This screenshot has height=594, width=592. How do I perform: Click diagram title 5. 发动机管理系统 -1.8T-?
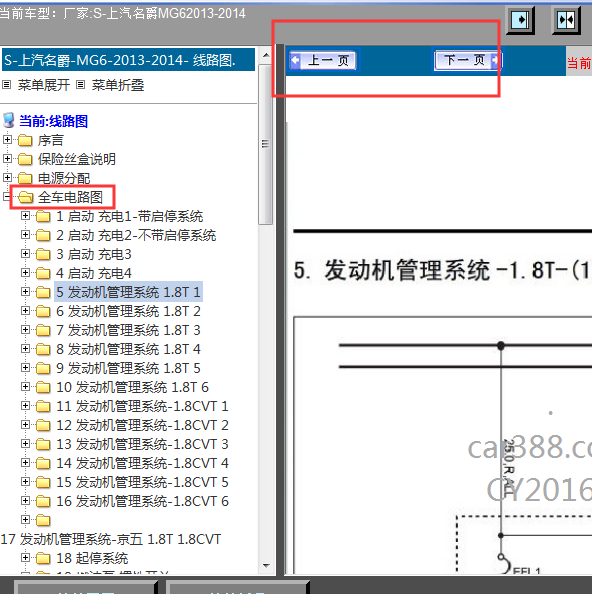coord(442,271)
